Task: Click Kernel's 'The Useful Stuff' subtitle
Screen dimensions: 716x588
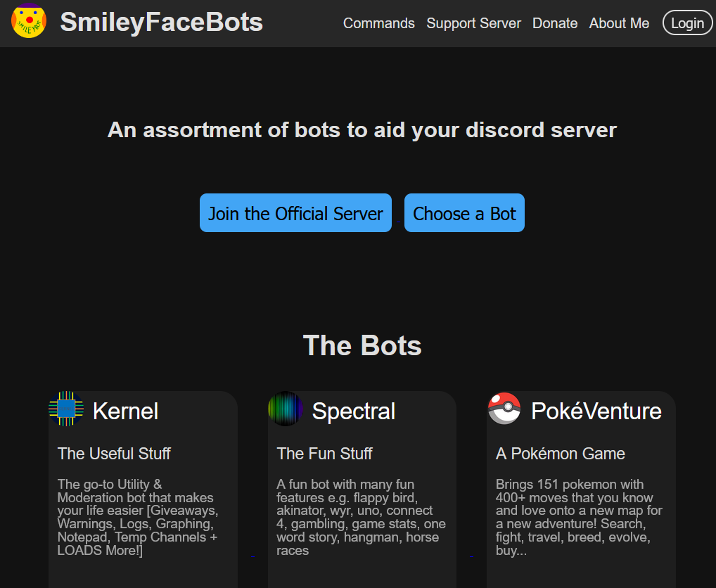Action: 114,454
